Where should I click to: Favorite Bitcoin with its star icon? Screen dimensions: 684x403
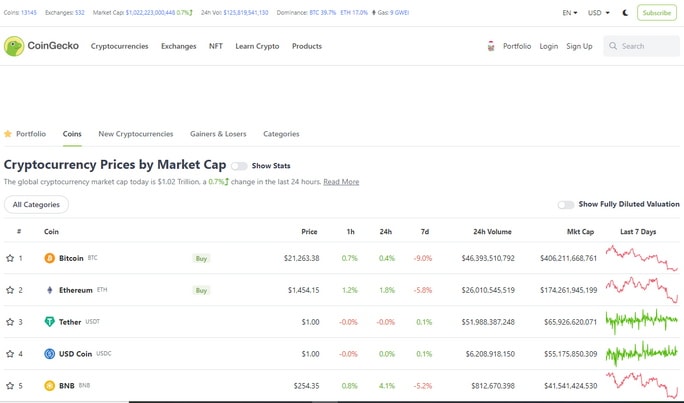[10, 258]
